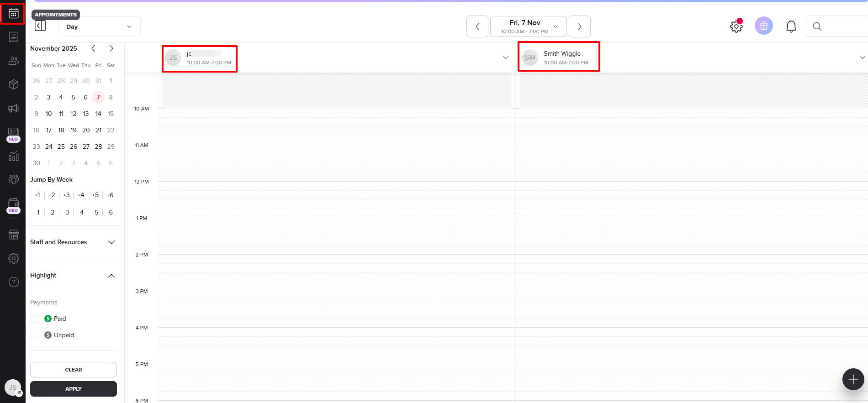Select November 28 in mini calendar
868x403 pixels.
(98, 147)
